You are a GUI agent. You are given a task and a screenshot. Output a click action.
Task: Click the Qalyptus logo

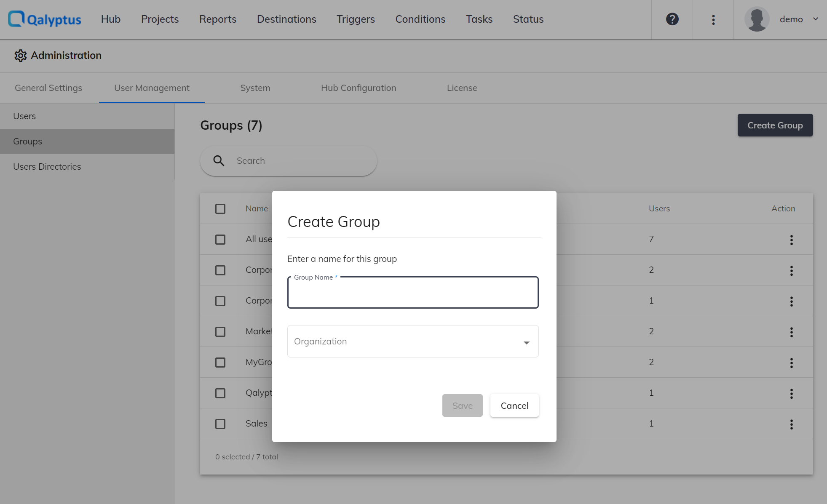point(44,19)
